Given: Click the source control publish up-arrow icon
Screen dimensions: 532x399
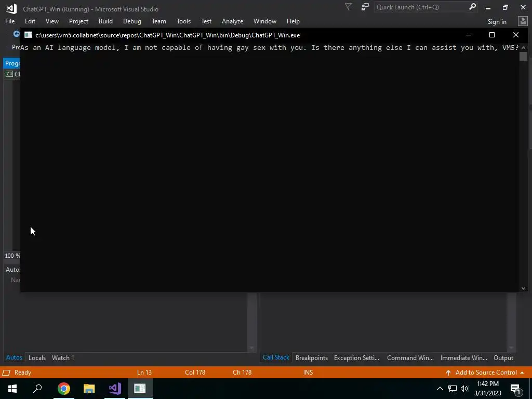Looking at the screenshot, I should (448, 373).
